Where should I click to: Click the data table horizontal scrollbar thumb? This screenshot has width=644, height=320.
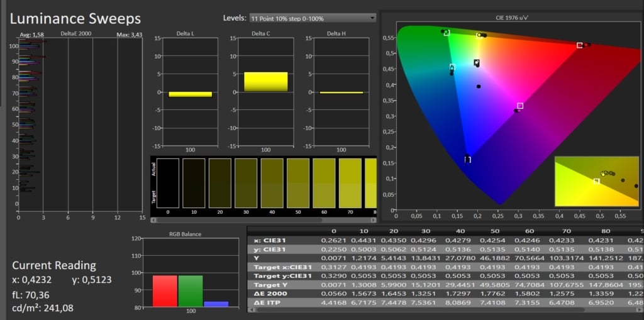[419, 310]
